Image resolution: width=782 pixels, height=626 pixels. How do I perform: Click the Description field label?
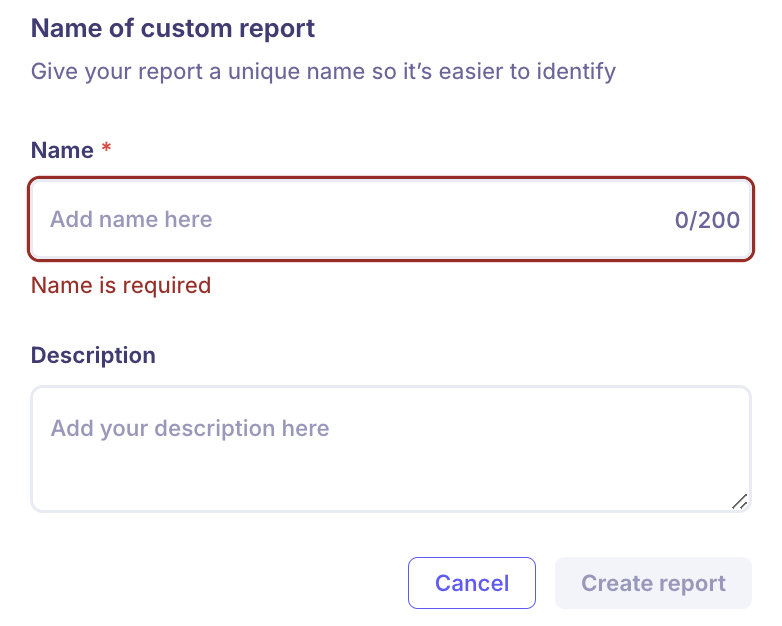click(93, 355)
